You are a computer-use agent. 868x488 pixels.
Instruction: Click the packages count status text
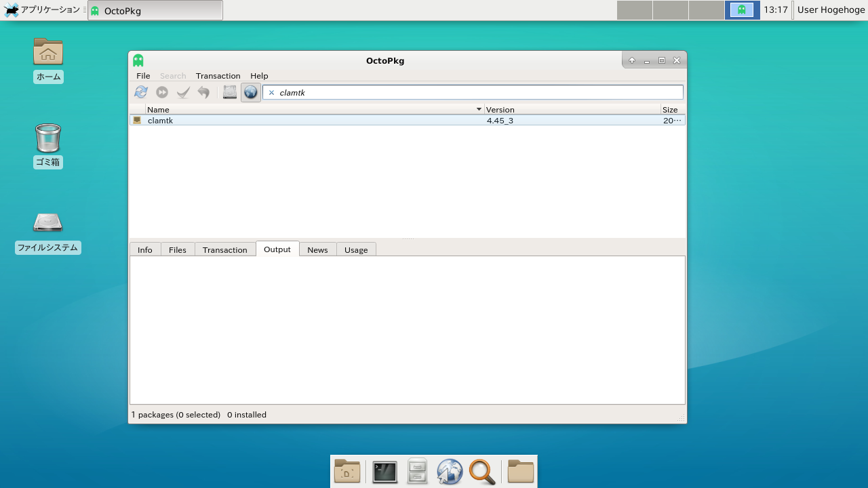176,415
